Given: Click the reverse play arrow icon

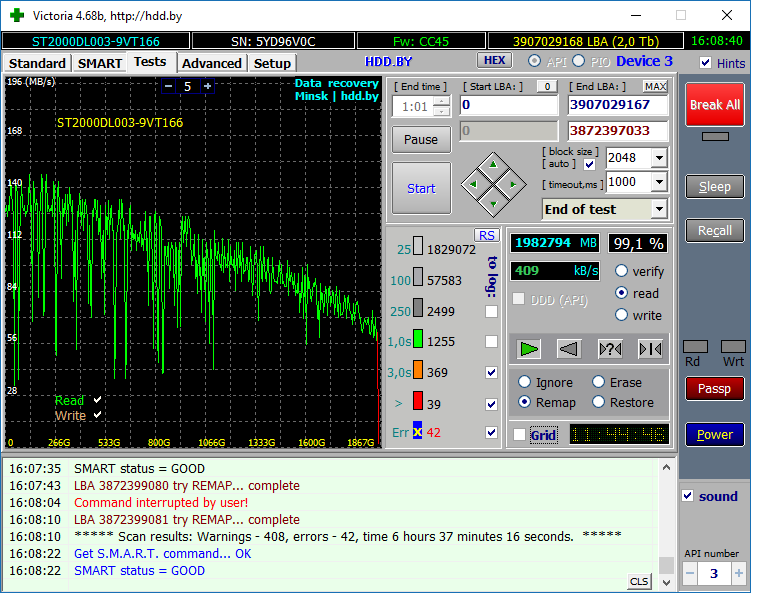Looking at the screenshot, I should point(569,349).
